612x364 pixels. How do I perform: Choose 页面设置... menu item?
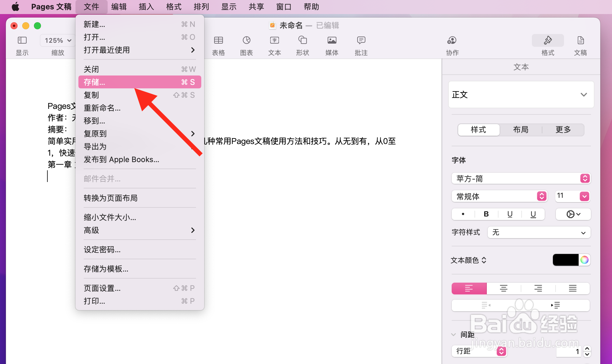coord(140,288)
